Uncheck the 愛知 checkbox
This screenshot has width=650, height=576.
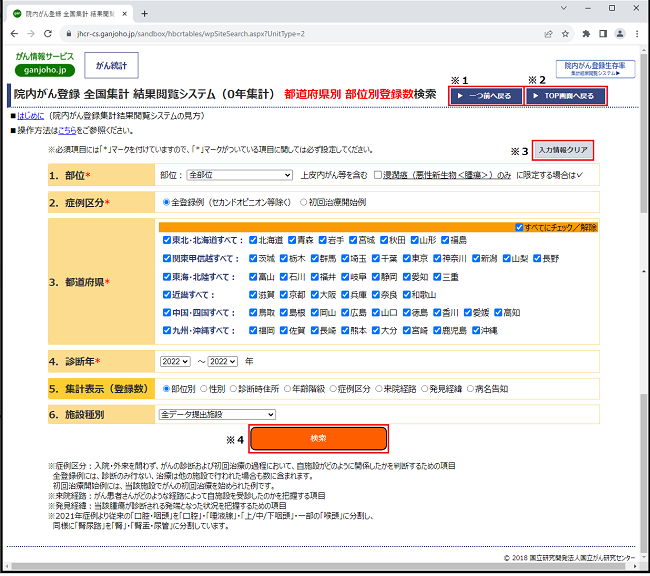click(x=407, y=277)
